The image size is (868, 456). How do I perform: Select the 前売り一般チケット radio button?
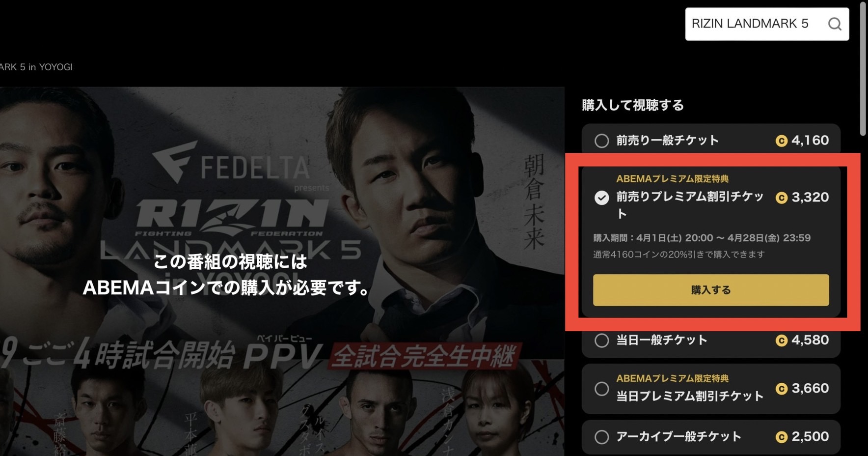601,141
